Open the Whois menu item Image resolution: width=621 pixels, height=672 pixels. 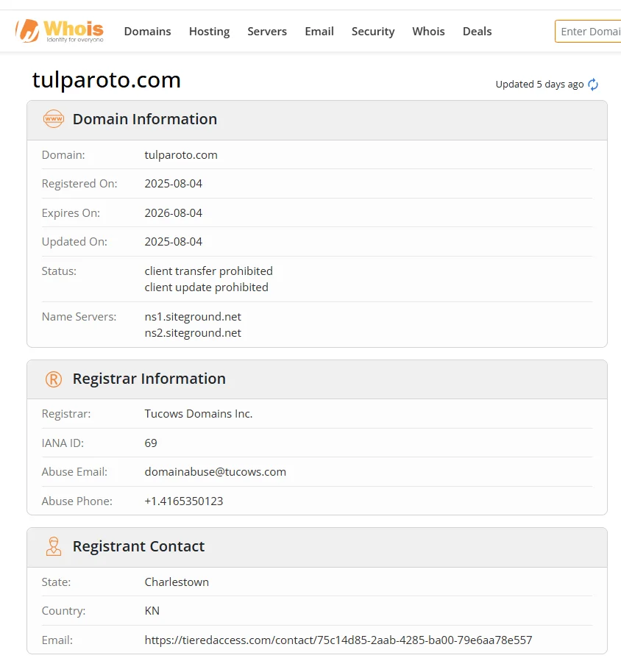point(428,32)
